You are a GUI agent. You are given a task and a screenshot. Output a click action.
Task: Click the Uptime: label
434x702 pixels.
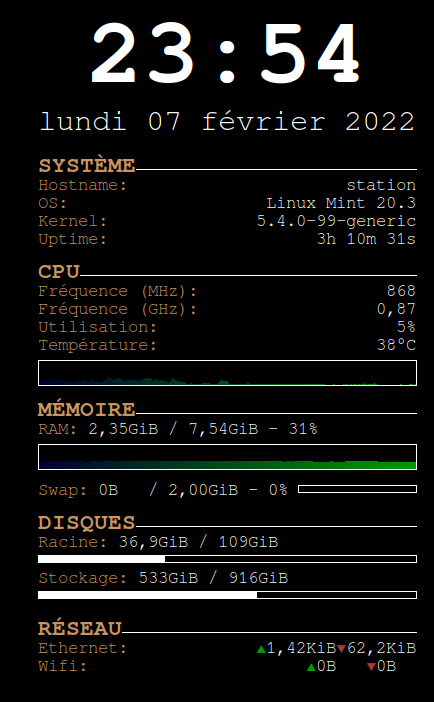[x=73, y=240]
